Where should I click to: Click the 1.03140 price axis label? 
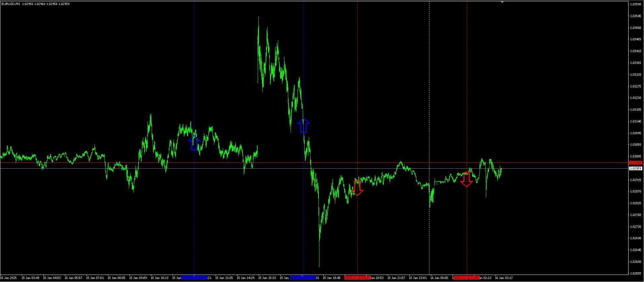(636, 121)
